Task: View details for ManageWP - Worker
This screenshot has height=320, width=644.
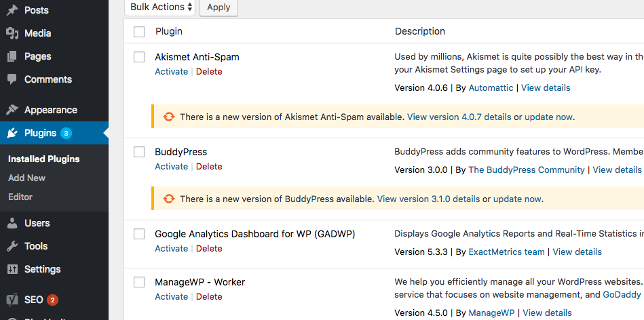Action: pos(547,313)
